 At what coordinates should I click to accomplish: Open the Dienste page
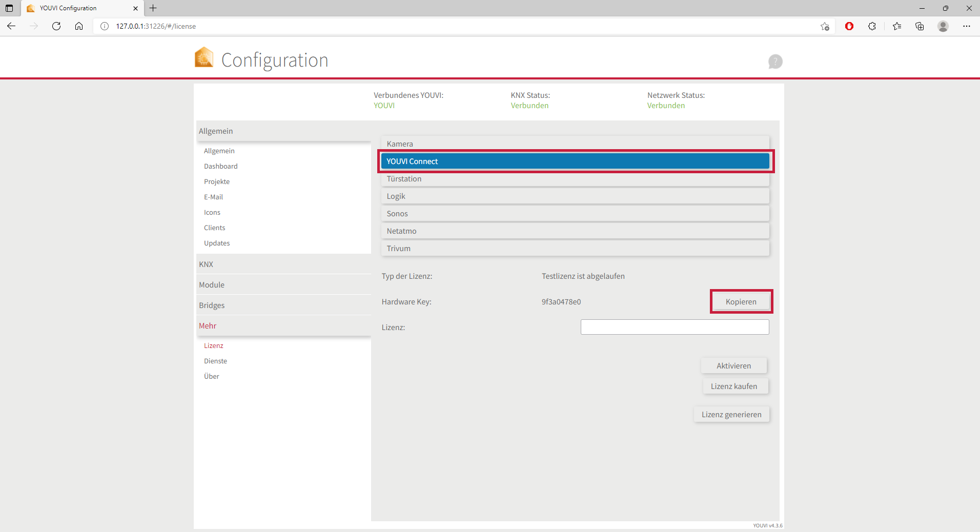(216, 361)
